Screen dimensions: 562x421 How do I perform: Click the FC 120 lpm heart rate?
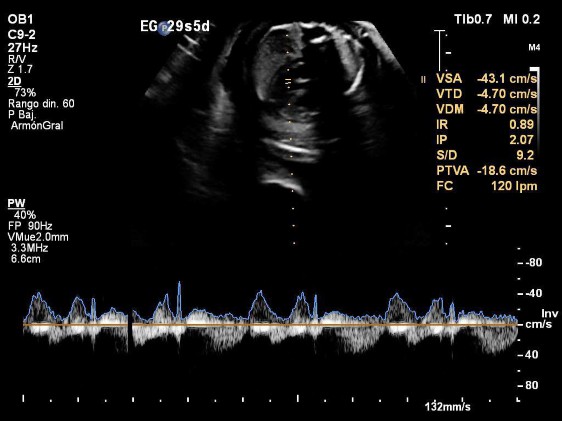click(x=487, y=186)
